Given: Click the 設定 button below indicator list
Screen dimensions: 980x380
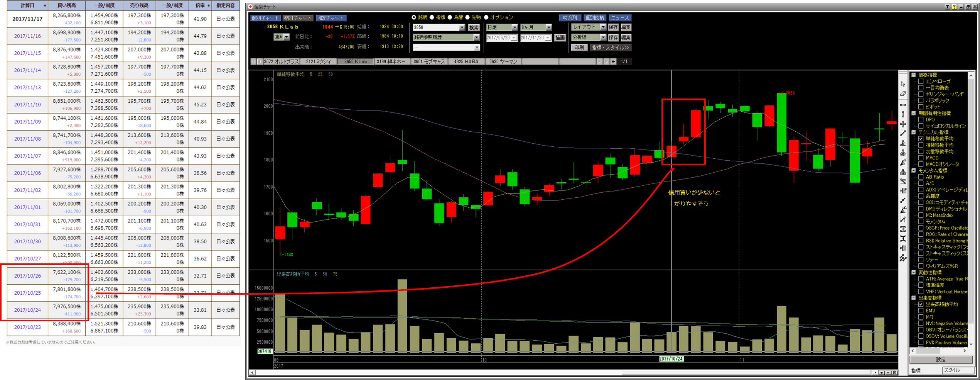Looking at the screenshot, I should 941,360.
